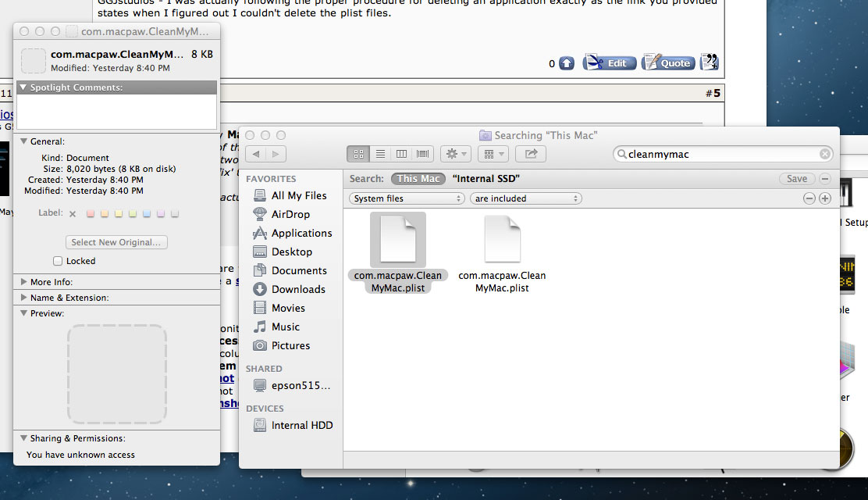Click in the Finder search field
This screenshot has width=868, height=500.
pos(722,154)
